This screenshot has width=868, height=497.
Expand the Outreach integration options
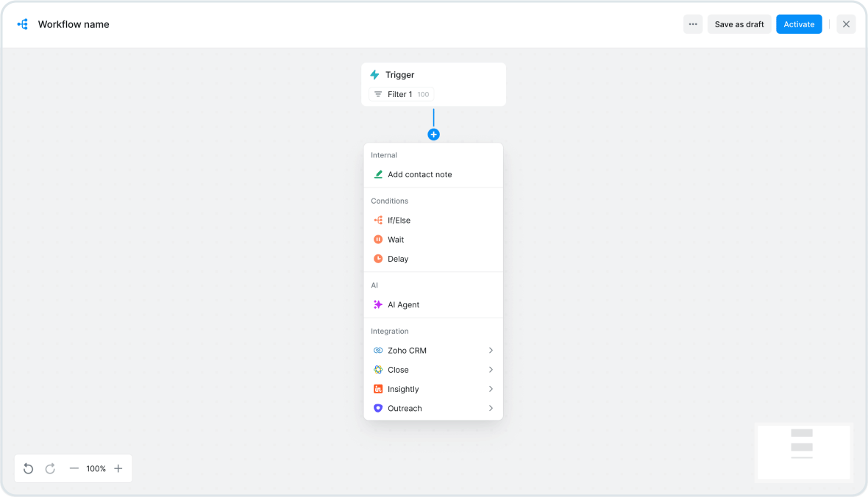(491, 408)
